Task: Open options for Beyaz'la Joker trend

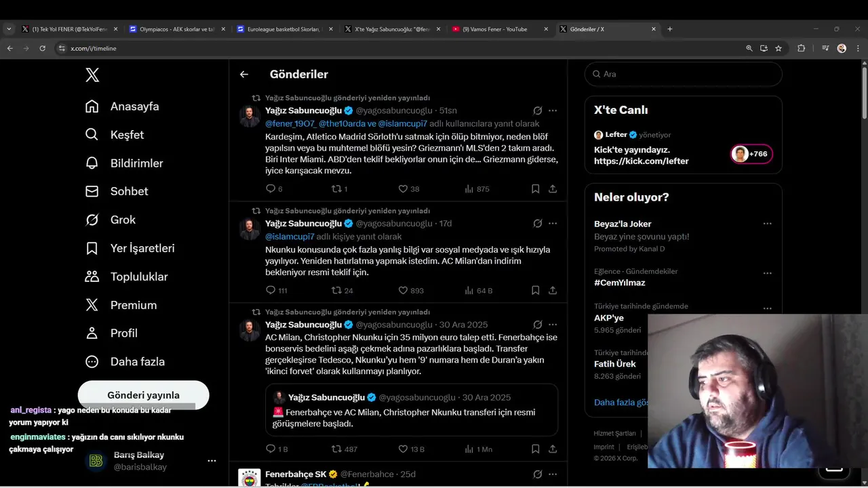Action: (767, 224)
